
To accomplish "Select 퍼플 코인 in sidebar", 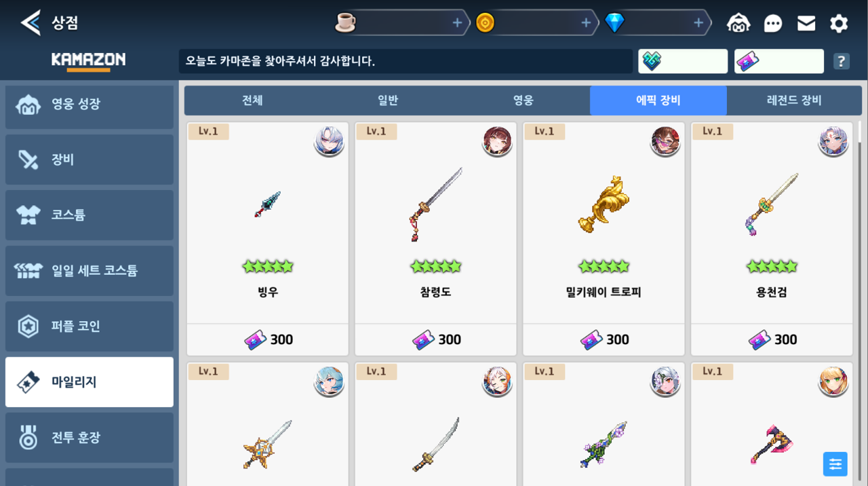I will click(x=90, y=326).
